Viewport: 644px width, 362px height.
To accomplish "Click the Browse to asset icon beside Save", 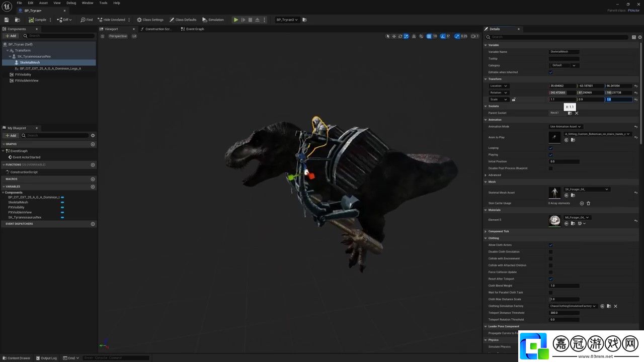I will tap(17, 20).
